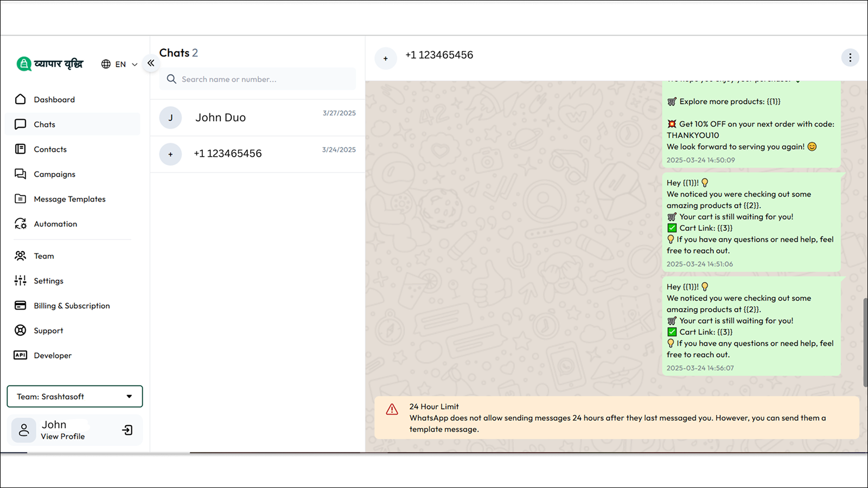Open the Team: Srashtasoft dropdown

74,396
